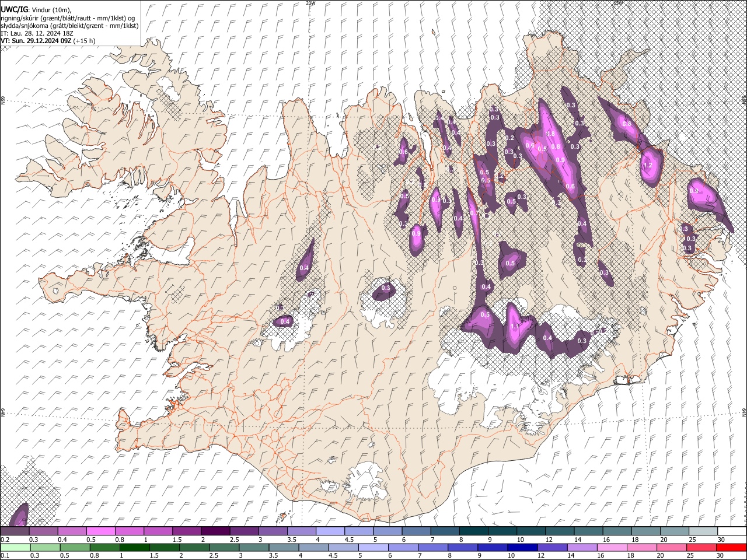The image size is (747, 560).
Task: Click the '1.2' value on the northeast snow cell
Action: tap(647, 166)
